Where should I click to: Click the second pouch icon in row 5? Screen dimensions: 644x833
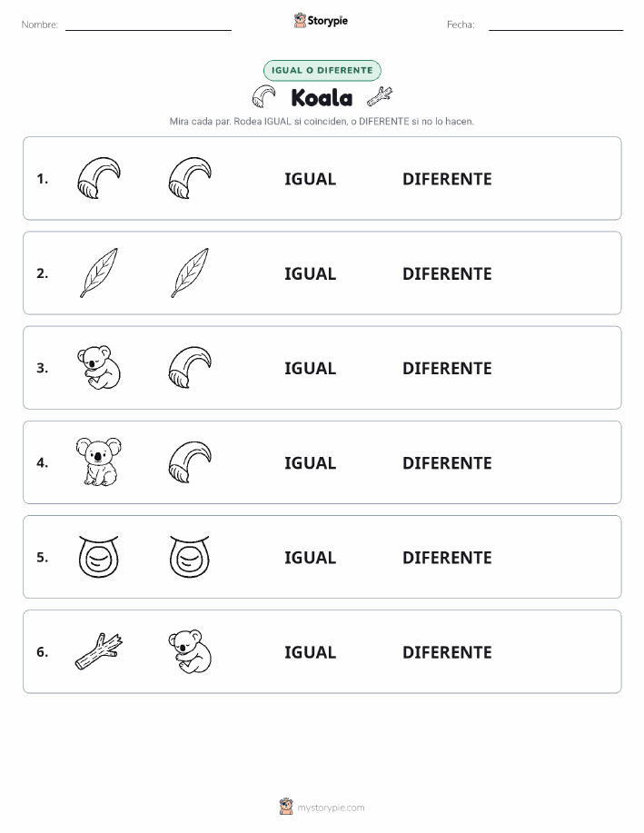pos(190,557)
